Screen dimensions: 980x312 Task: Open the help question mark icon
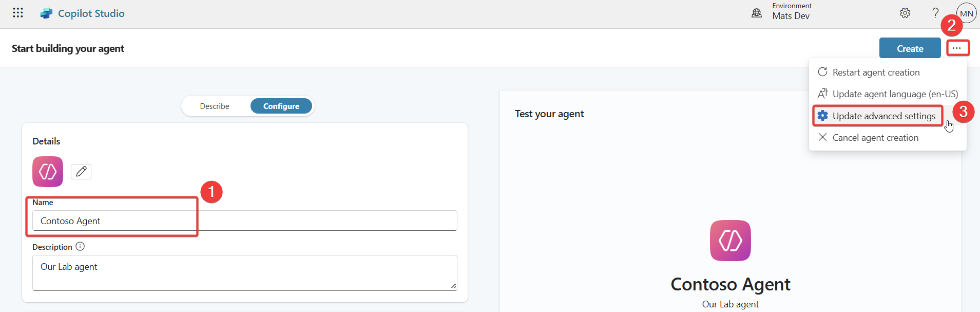[935, 13]
